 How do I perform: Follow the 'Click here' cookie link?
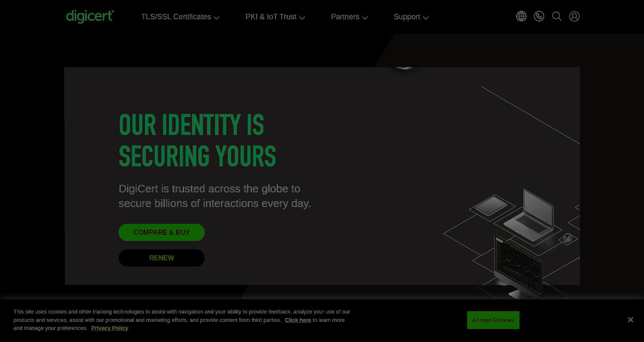pos(298,320)
